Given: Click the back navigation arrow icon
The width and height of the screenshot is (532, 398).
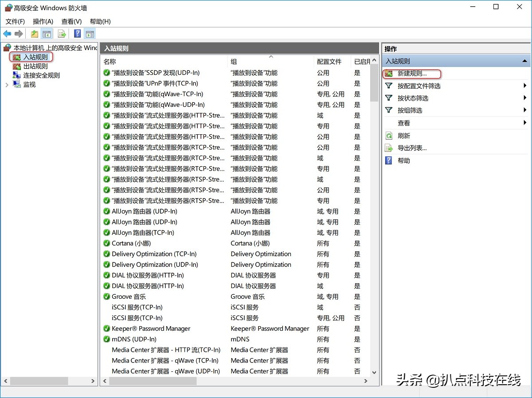Looking at the screenshot, I should pos(7,33).
